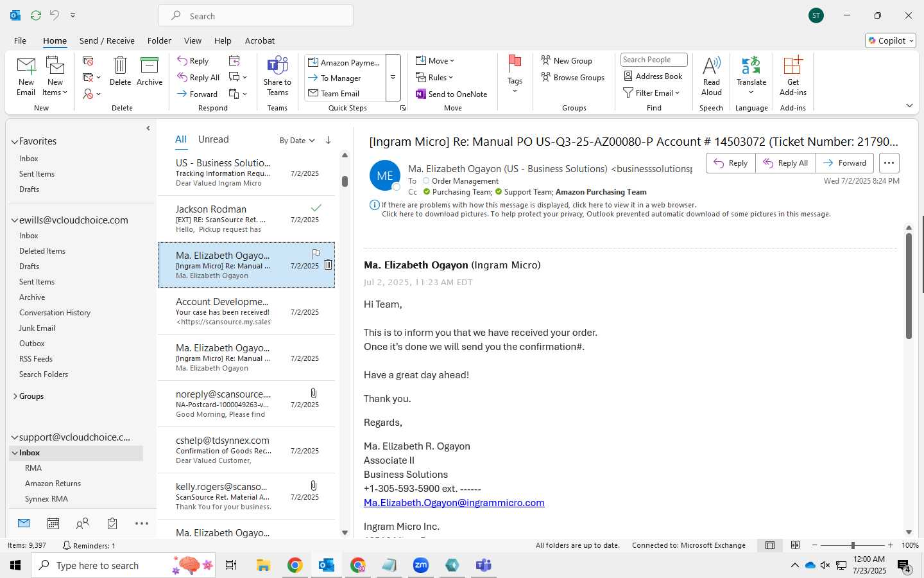Image resolution: width=924 pixels, height=578 pixels.
Task: Click the Send/Receive sync icon in title bar
Action: [36, 15]
